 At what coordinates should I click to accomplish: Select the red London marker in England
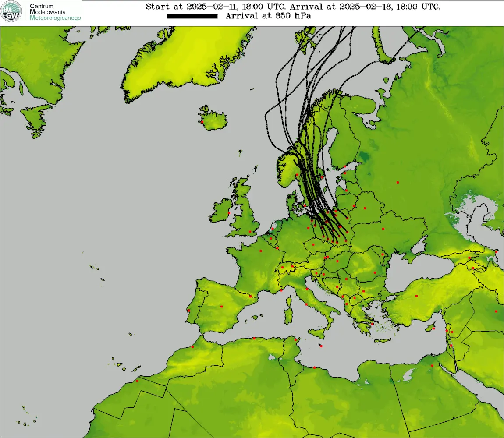coord(250,231)
